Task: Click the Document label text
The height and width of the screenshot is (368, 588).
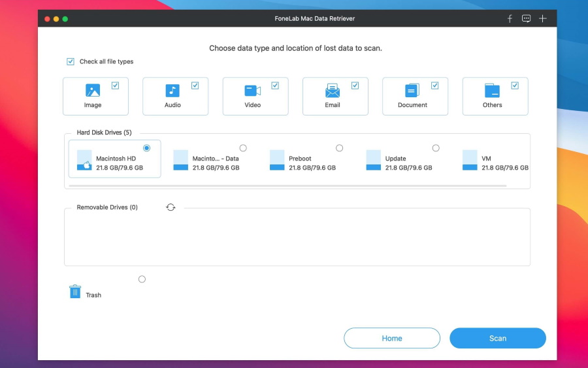Action: point(412,105)
